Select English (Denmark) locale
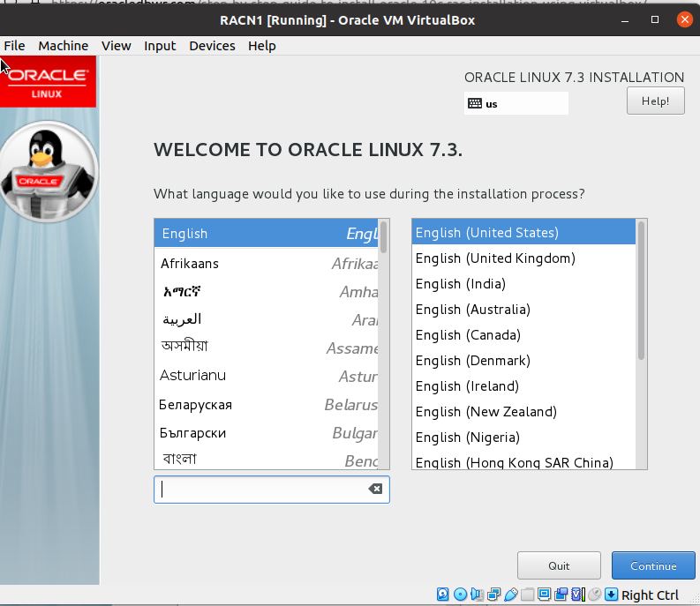Image resolution: width=700 pixels, height=606 pixels. (523, 361)
